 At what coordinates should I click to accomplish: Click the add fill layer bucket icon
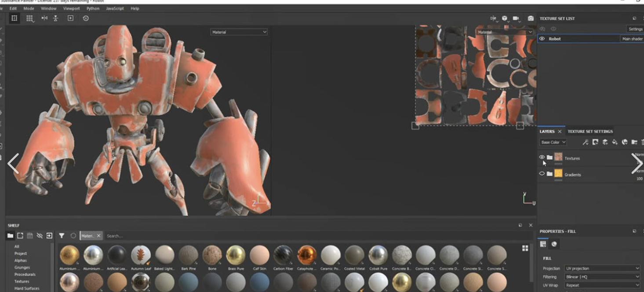pos(615,142)
